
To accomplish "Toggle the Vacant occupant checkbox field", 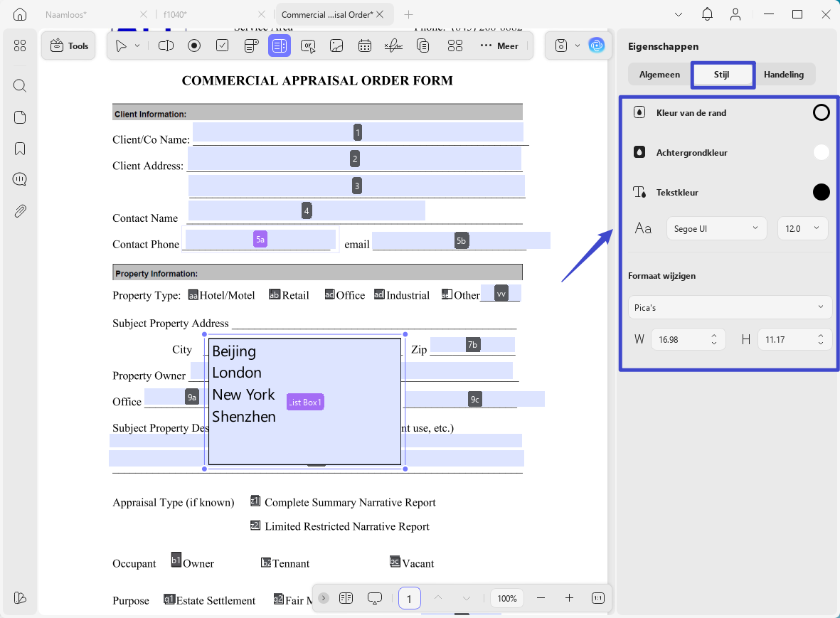I will pos(395,562).
